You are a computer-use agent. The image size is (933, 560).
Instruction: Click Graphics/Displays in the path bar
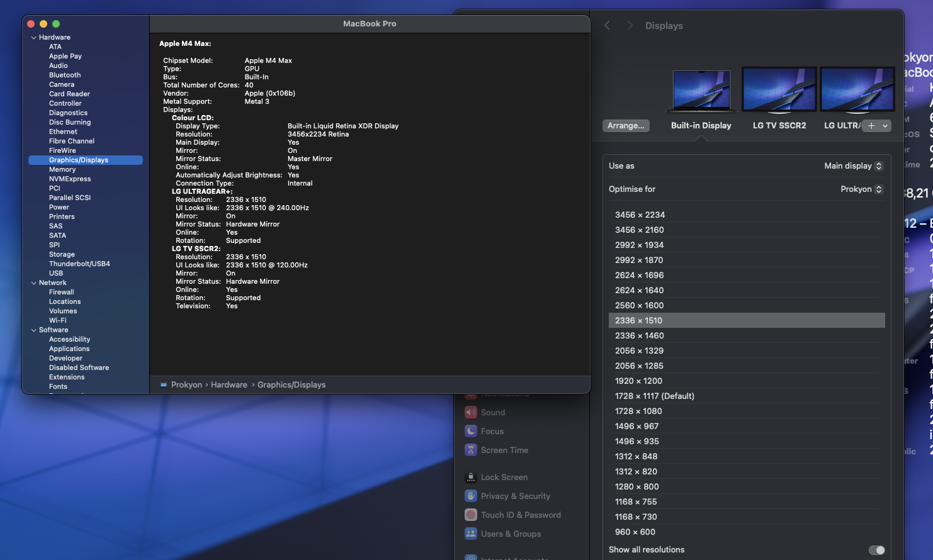pyautogui.click(x=291, y=384)
